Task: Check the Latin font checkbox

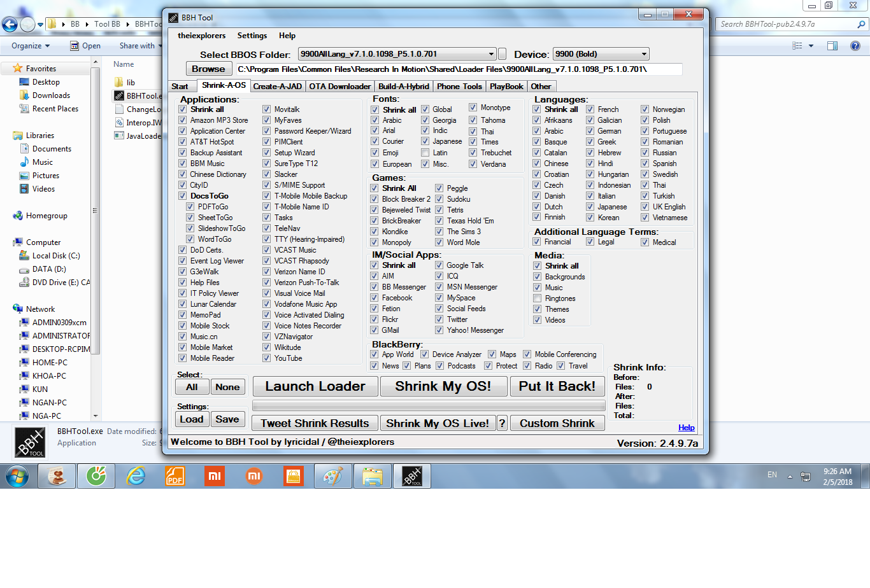Action: coord(425,153)
